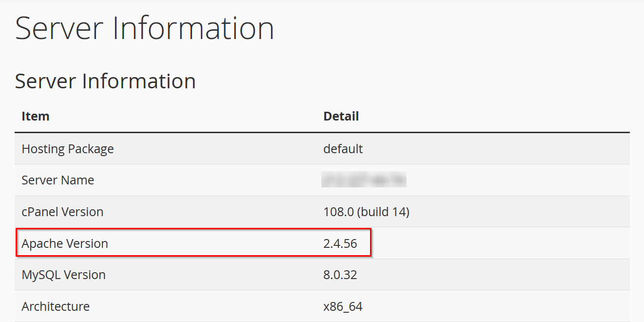Click the Apache version value 2.4.56
The image size is (644, 322).
point(340,243)
